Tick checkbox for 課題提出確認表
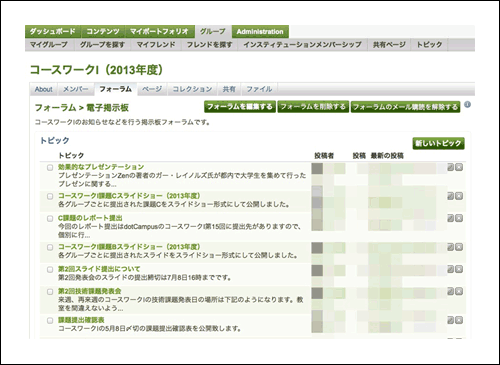Image resolution: width=500 pixels, height=365 pixels. tap(50, 320)
